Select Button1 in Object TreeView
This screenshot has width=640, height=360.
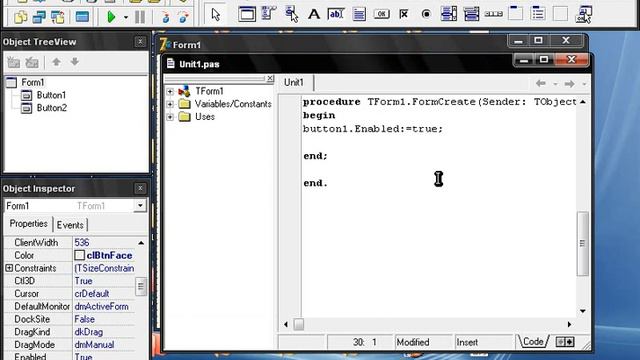pos(51,95)
